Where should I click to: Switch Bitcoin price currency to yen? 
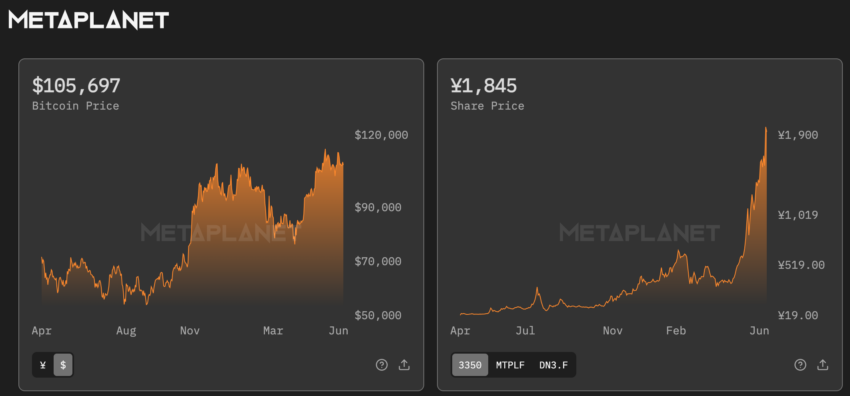(43, 365)
